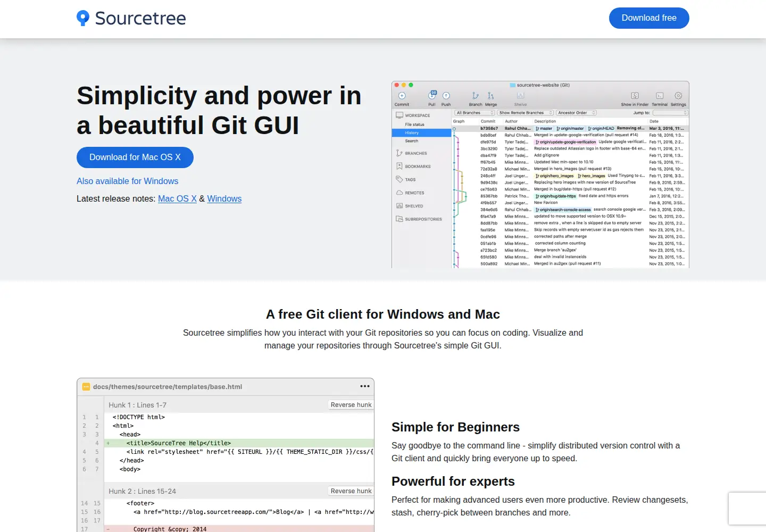
Task: Click the Commit toolbar icon
Action: [402, 96]
